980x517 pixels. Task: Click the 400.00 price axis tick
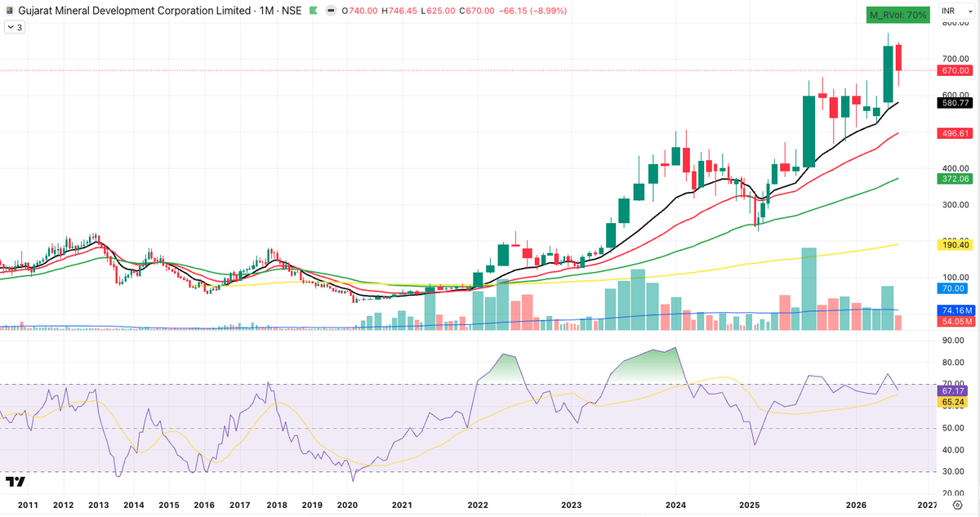pyautogui.click(x=955, y=168)
